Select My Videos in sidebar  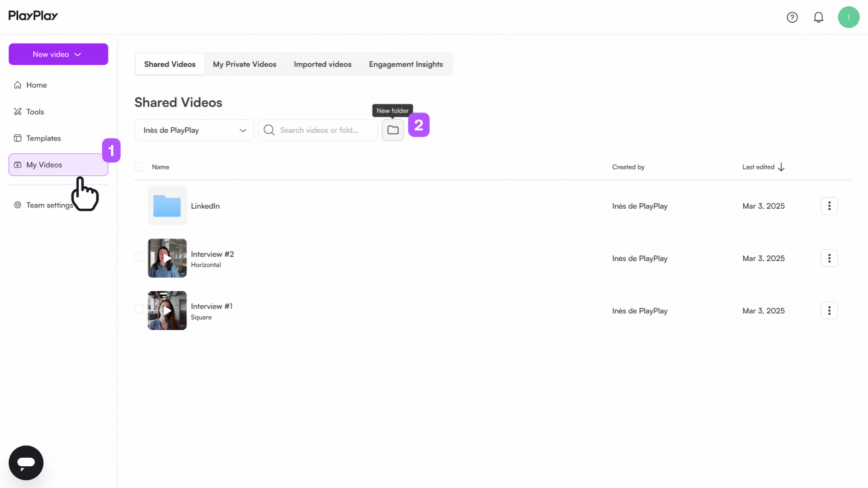point(58,165)
